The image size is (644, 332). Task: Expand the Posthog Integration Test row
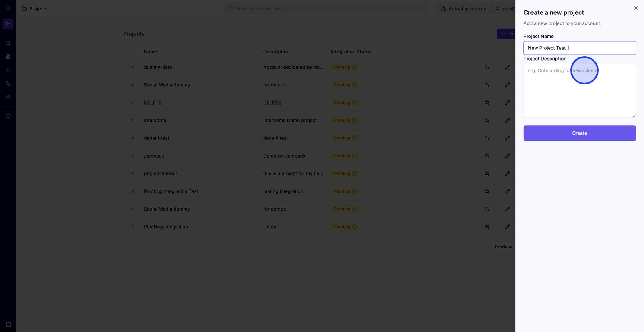click(x=132, y=191)
